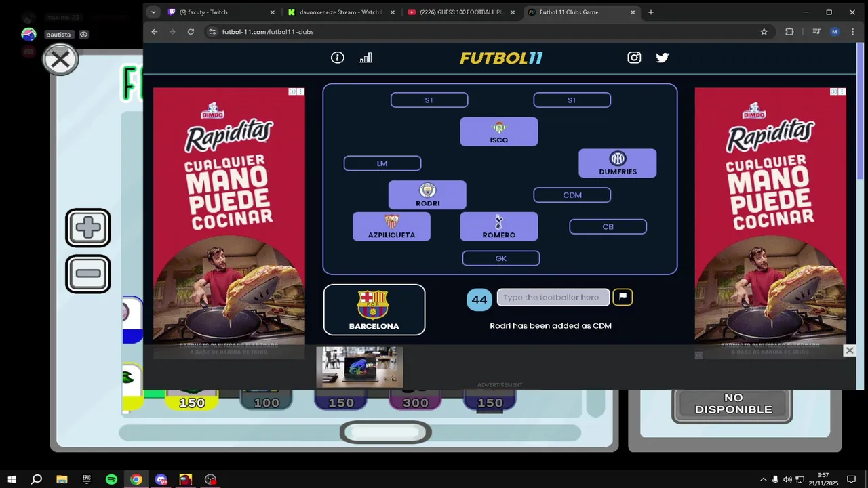Image resolution: width=868 pixels, height=488 pixels.
Task: Open Futbol11 Twitter page icon
Action: [x=663, y=58]
